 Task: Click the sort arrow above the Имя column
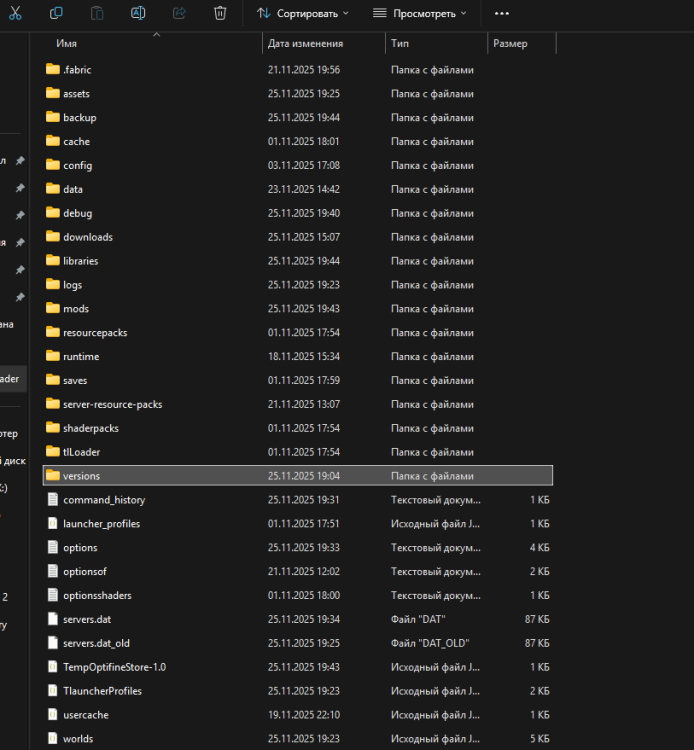coord(156,34)
